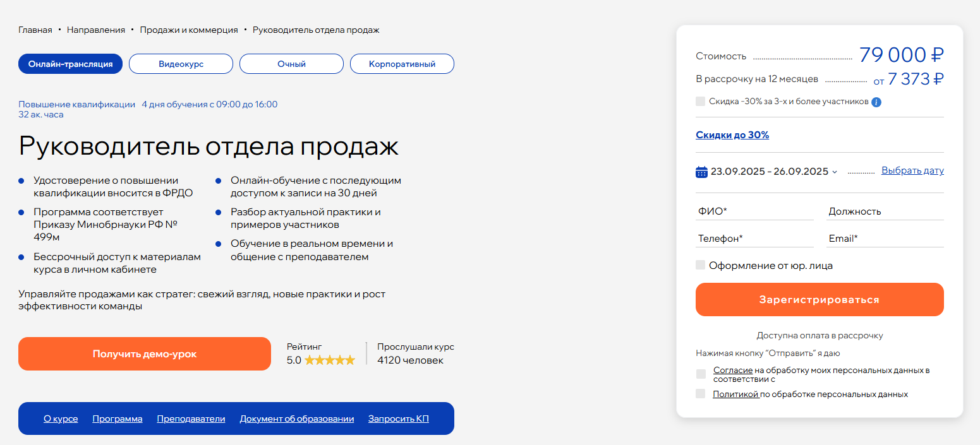Tick the personal data consent "Согласие" checkbox
Image resolution: width=980 pixels, height=445 pixels.
click(x=701, y=374)
